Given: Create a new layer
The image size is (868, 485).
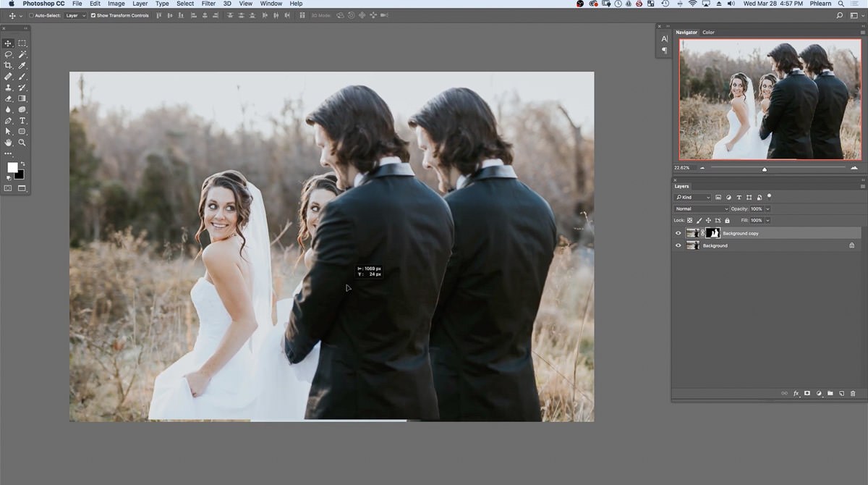Looking at the screenshot, I should [x=841, y=393].
